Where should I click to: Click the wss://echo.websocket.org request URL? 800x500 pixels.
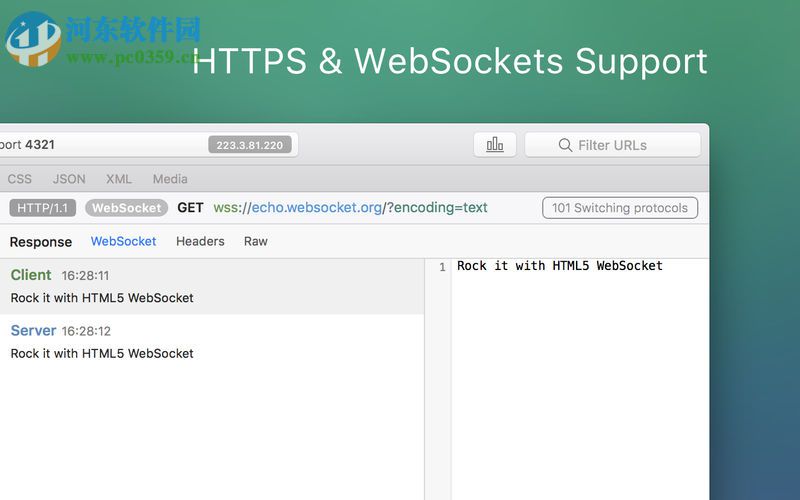[350, 208]
